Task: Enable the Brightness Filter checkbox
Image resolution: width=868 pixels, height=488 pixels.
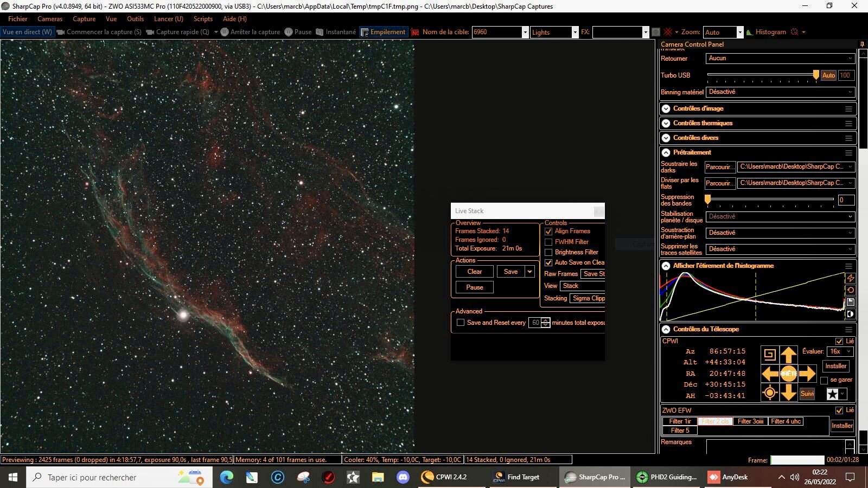Action: pyautogui.click(x=548, y=252)
